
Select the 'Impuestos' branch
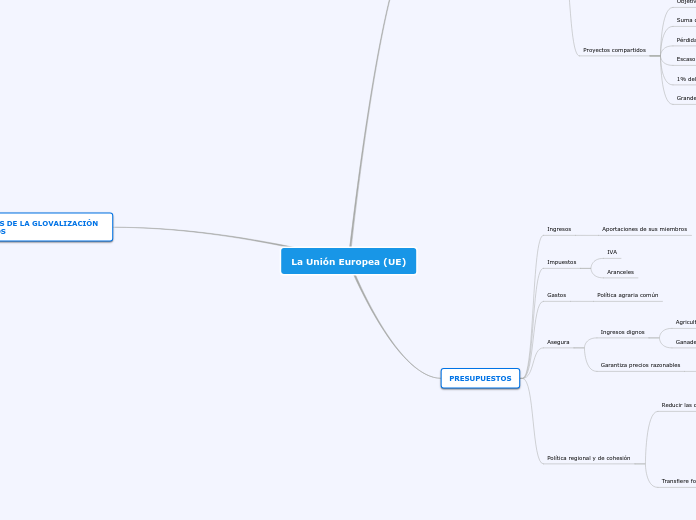click(x=562, y=262)
